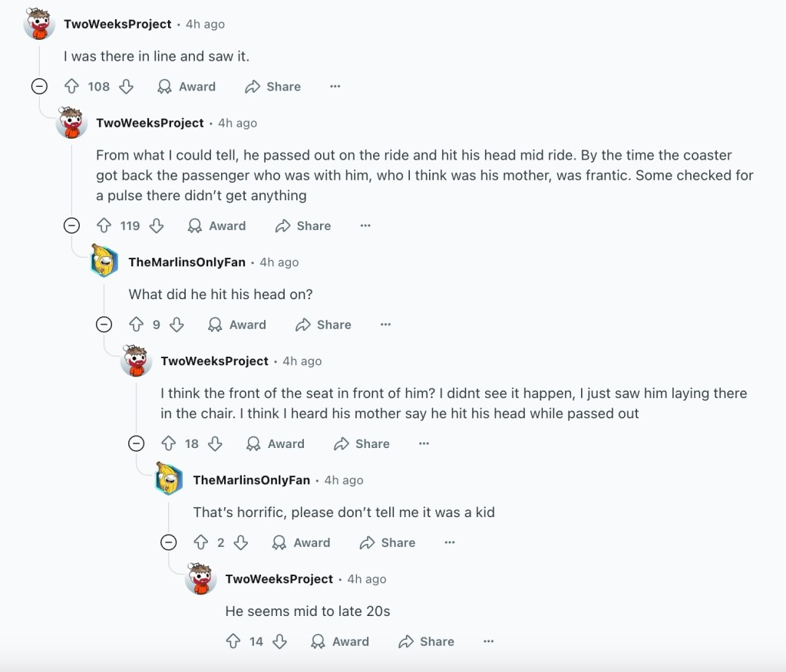Downvote the comment with 119 votes

pyautogui.click(x=157, y=226)
